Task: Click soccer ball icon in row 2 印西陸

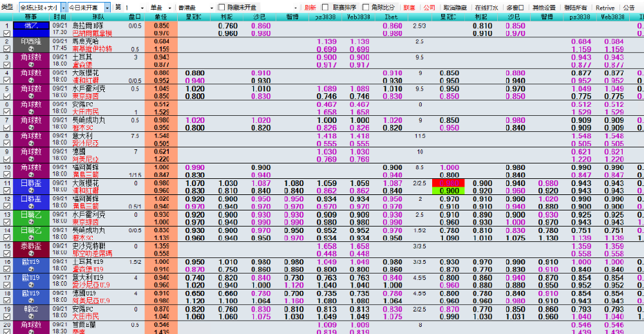Action: point(31,49)
